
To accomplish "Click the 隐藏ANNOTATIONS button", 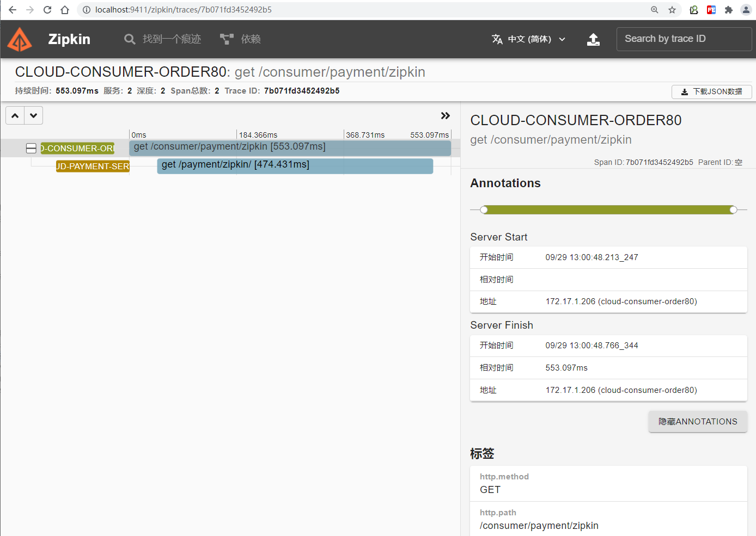I will click(698, 422).
